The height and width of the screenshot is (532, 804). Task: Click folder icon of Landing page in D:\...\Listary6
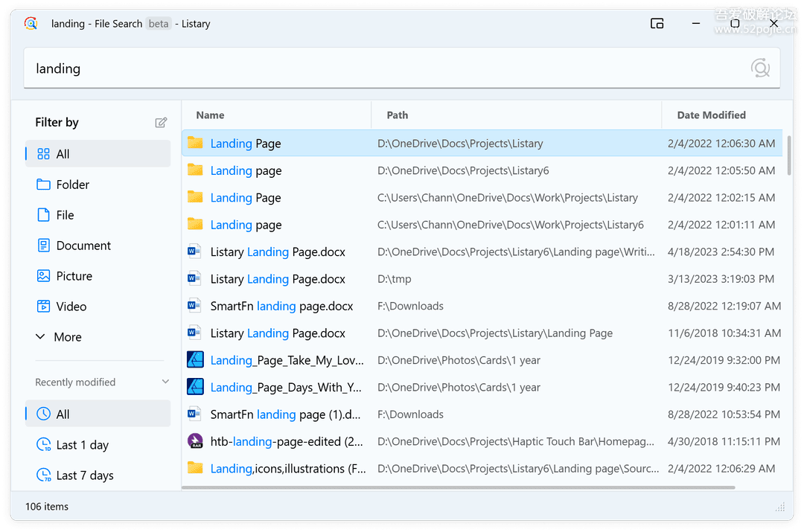tap(195, 170)
